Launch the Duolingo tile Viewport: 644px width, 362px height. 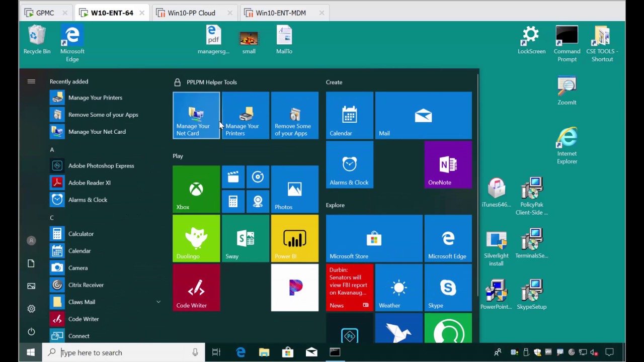point(196,238)
